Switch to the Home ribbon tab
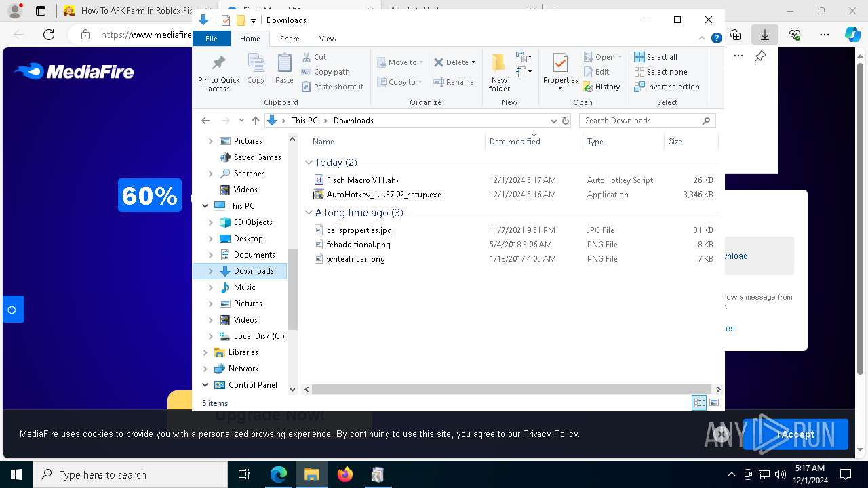 (250, 39)
